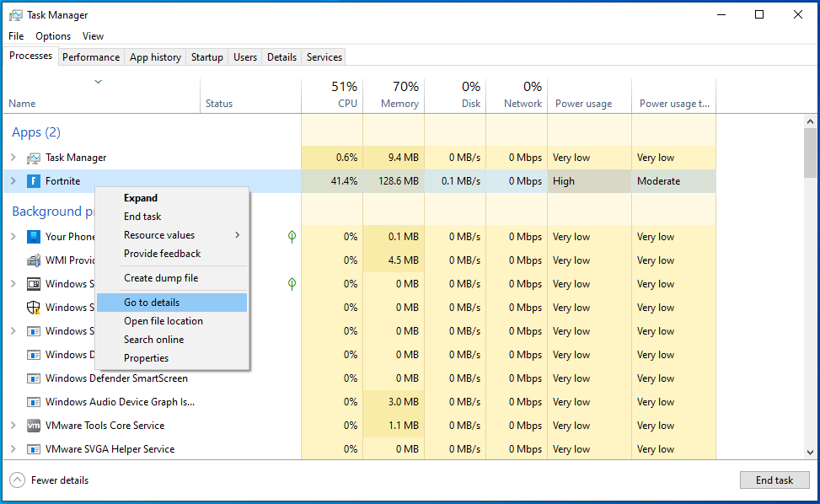Click the Windows Security shield icon
This screenshot has width=820, height=504.
(x=34, y=308)
